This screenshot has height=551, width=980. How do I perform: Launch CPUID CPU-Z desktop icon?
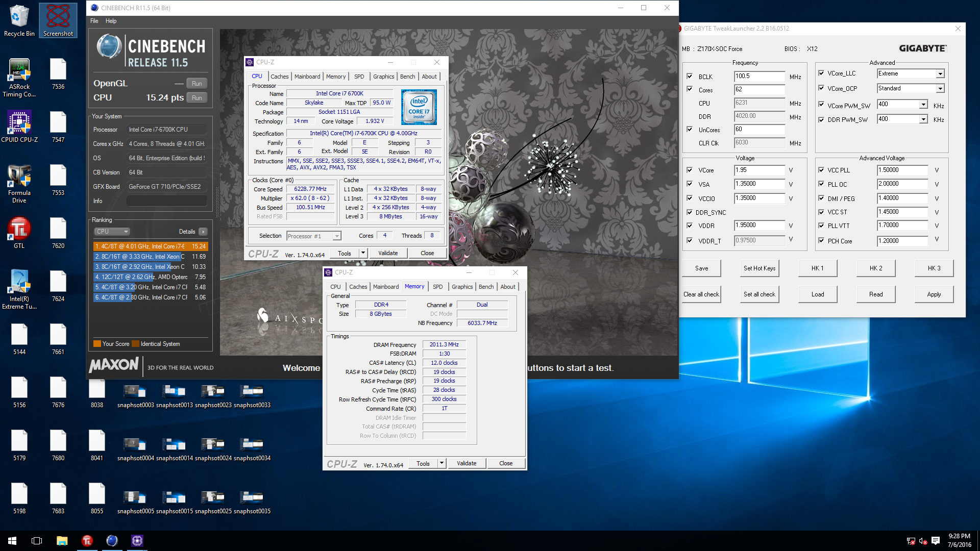tap(19, 127)
